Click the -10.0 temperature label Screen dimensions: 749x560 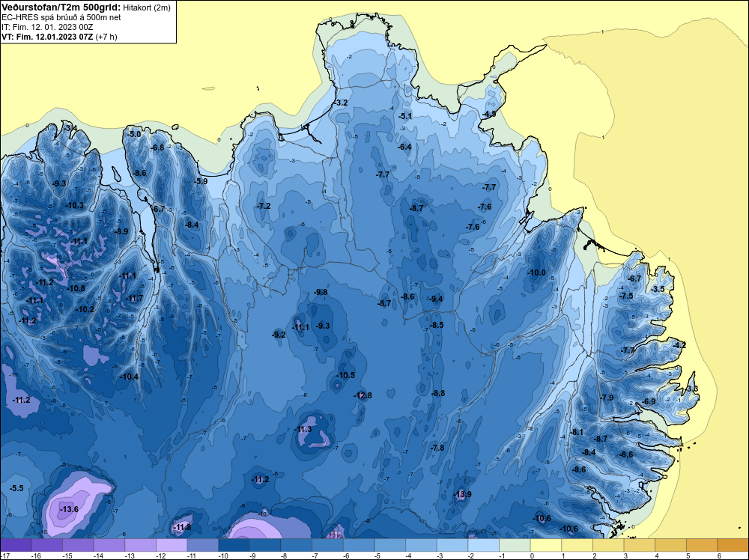(x=536, y=273)
